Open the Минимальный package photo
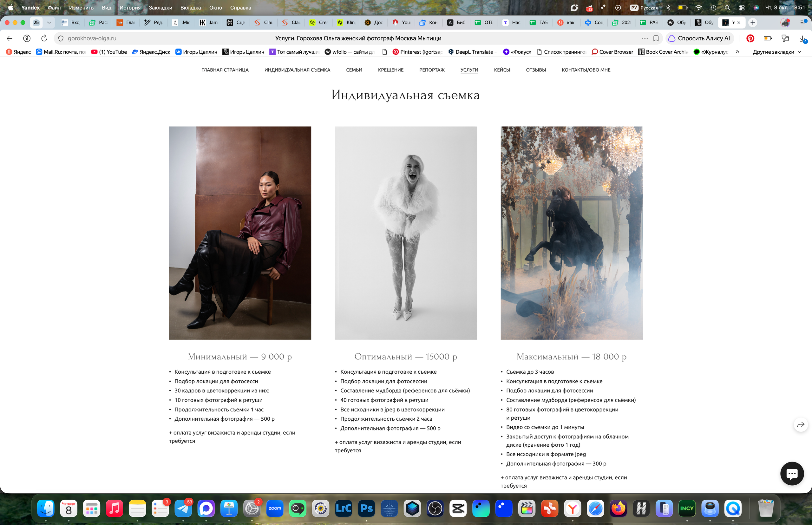The height and width of the screenshot is (525, 812). [240, 233]
